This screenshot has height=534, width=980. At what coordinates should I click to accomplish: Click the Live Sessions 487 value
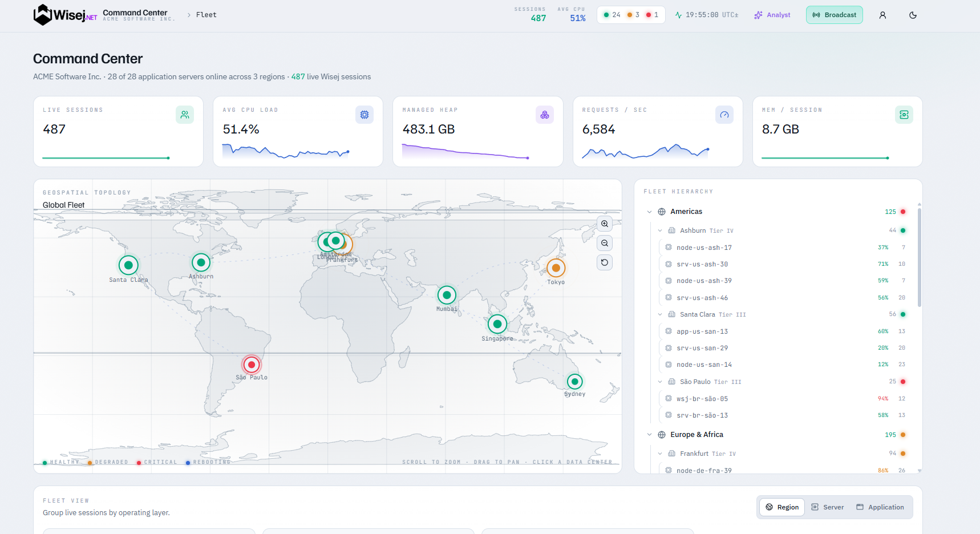(54, 130)
